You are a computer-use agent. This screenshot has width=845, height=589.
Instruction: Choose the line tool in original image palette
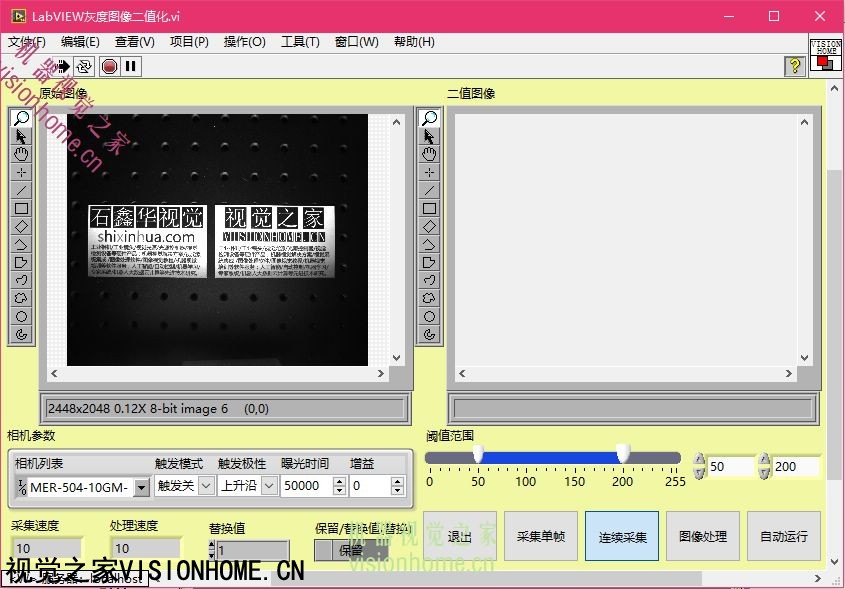pos(22,190)
